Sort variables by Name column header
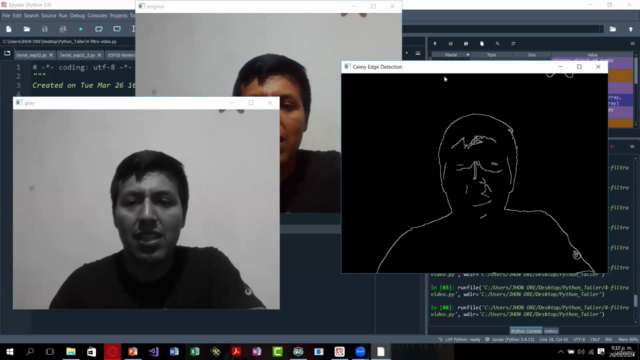Screen dimensions: 640x360 coord(451,55)
